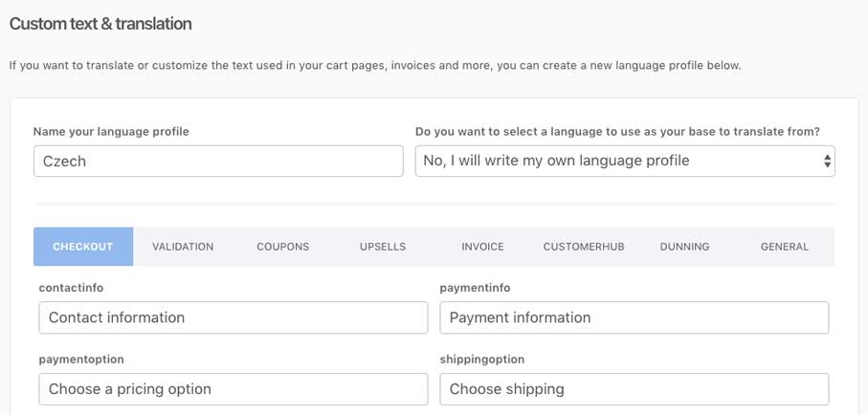Click the contactinfo field label
Image resolution: width=868 pixels, height=415 pixels.
[71, 288]
